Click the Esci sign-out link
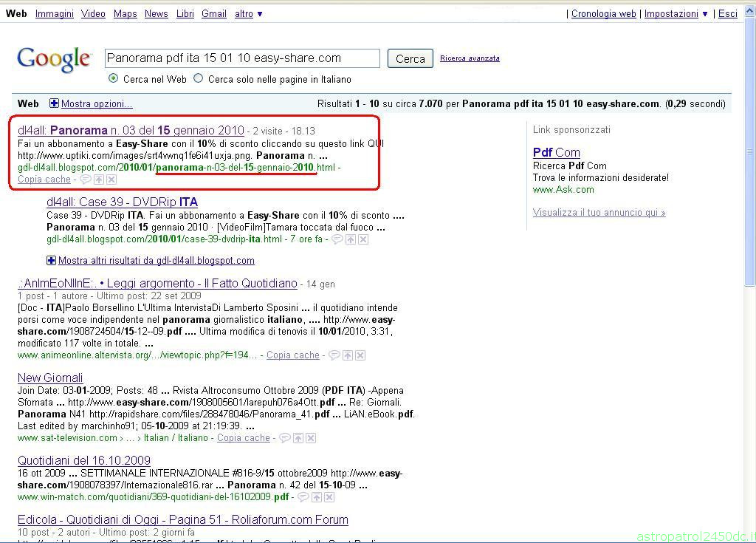Image resolution: width=756 pixels, height=543 pixels. point(727,14)
